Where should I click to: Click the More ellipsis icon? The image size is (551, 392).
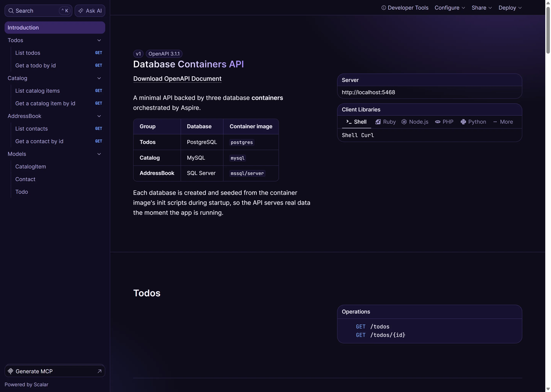495,122
